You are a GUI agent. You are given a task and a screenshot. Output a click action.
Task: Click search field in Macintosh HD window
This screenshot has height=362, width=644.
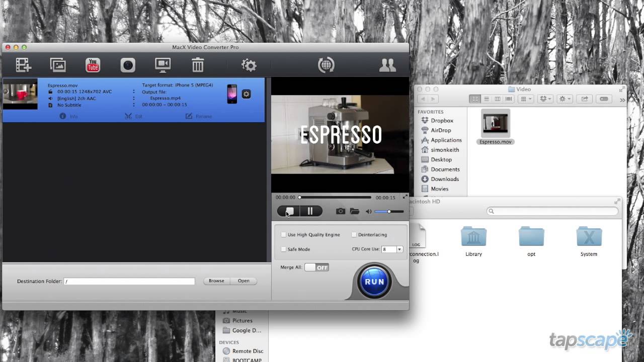tap(552, 211)
